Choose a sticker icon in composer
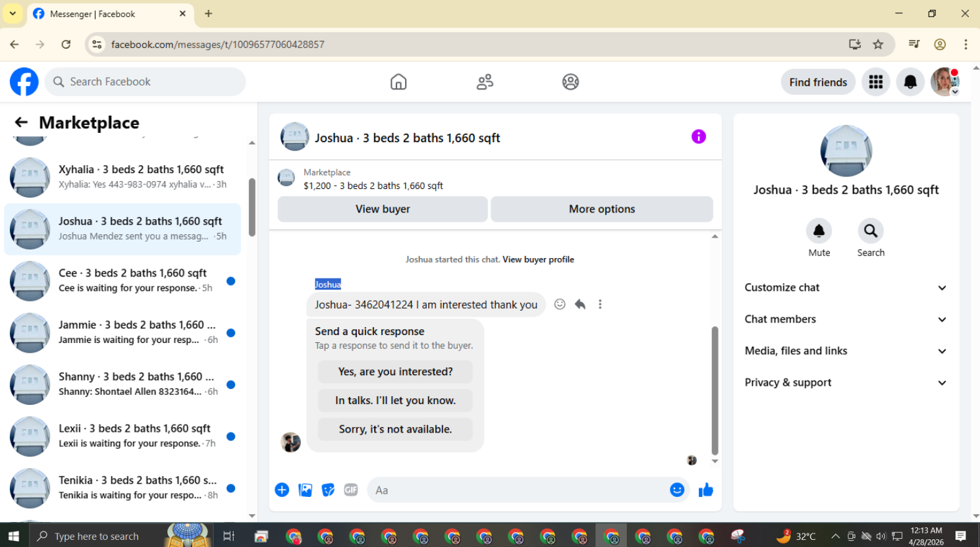 (x=328, y=490)
